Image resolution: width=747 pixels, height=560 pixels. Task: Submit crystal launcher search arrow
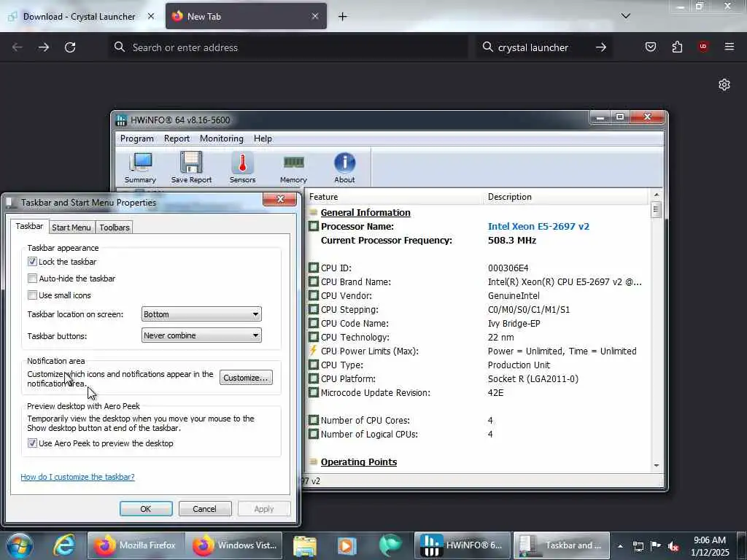[x=601, y=47]
